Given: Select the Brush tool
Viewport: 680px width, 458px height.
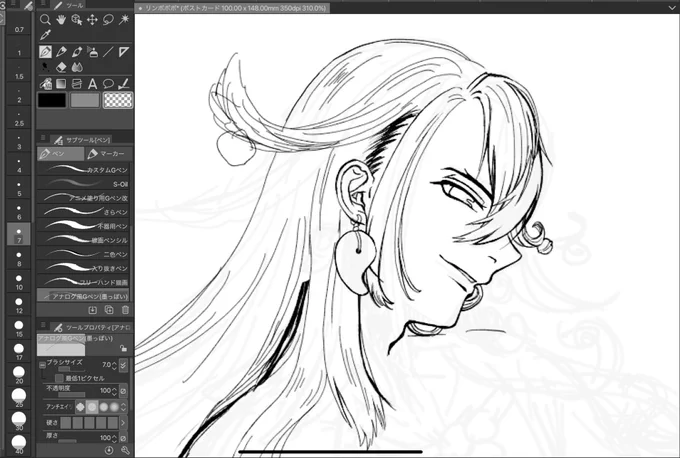Looking at the screenshot, I should (77, 52).
